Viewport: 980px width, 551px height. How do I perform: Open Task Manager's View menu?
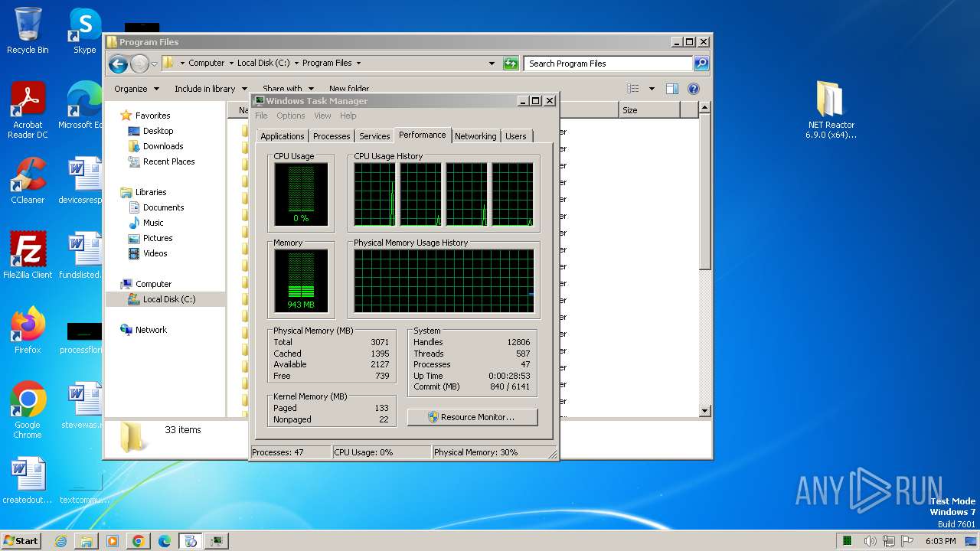[x=322, y=116]
